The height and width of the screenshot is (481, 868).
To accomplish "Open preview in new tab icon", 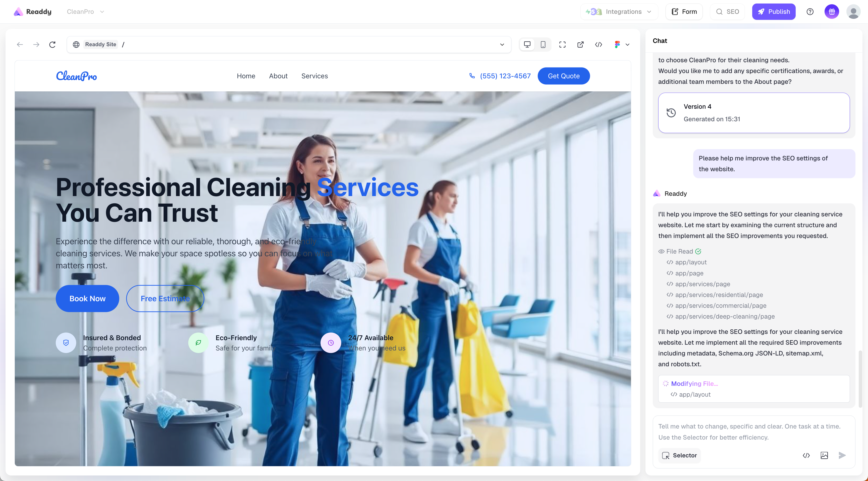I will pyautogui.click(x=580, y=44).
